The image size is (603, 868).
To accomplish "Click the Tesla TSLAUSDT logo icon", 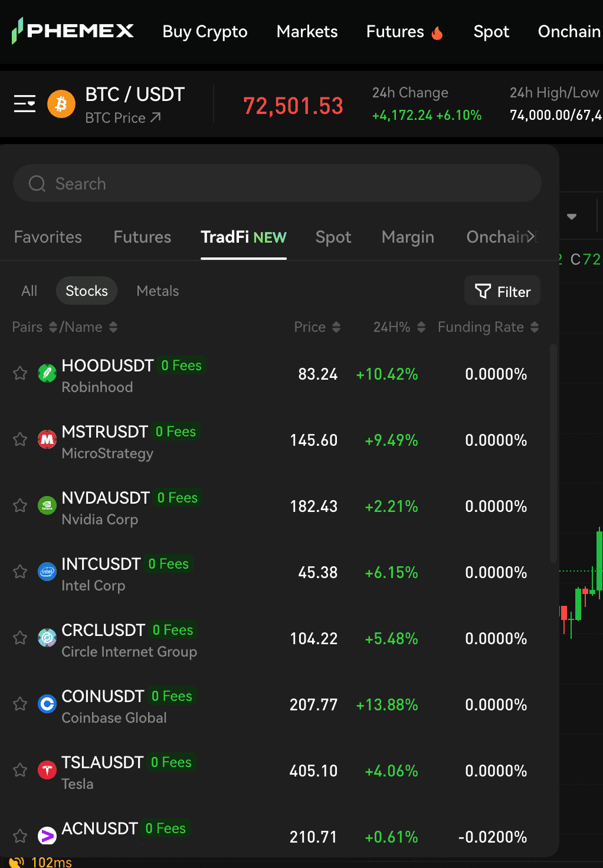I will 47,770.
